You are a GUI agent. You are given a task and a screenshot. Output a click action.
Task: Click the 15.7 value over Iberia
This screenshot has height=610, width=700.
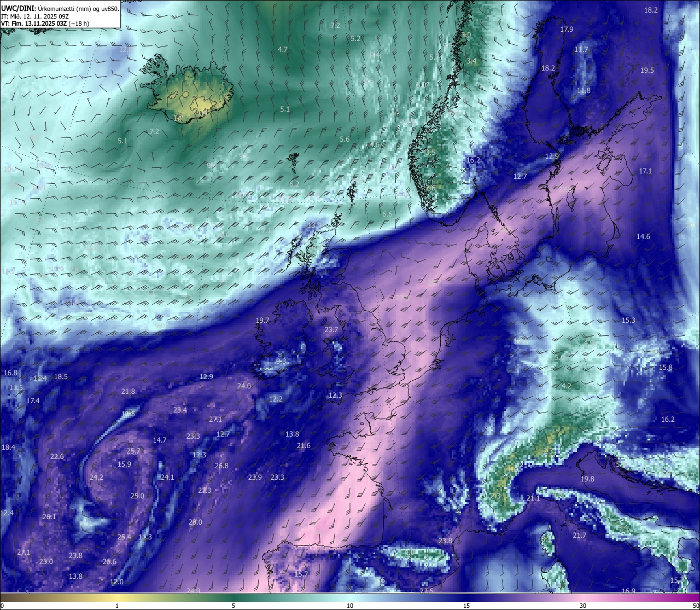(x=302, y=574)
